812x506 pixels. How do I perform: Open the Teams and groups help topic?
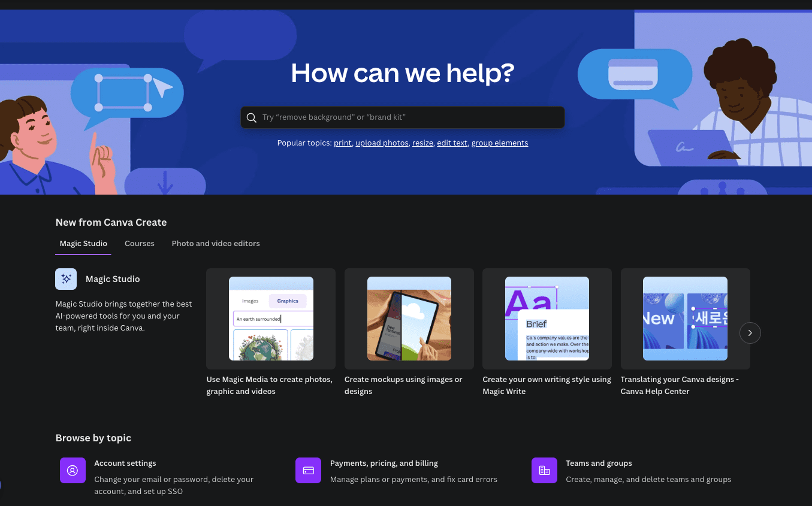coord(599,463)
